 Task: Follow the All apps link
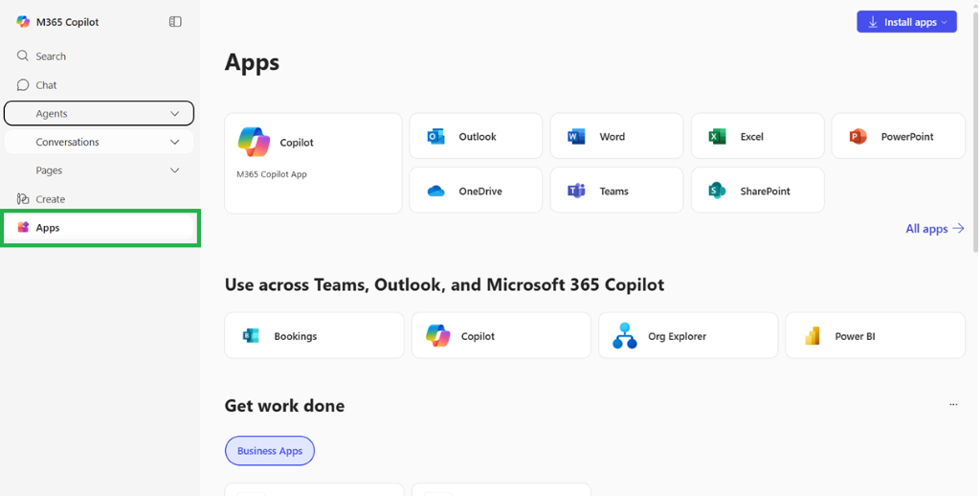click(935, 228)
